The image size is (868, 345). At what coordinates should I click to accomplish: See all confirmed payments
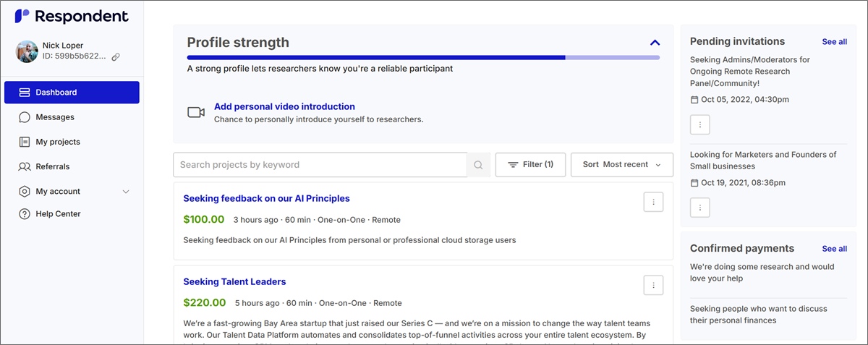pyautogui.click(x=834, y=249)
